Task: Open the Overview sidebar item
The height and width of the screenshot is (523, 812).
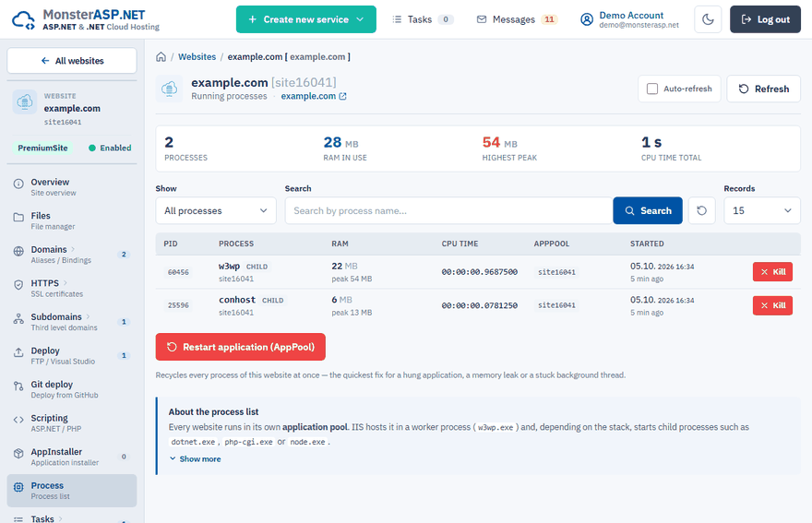Action: click(x=71, y=187)
